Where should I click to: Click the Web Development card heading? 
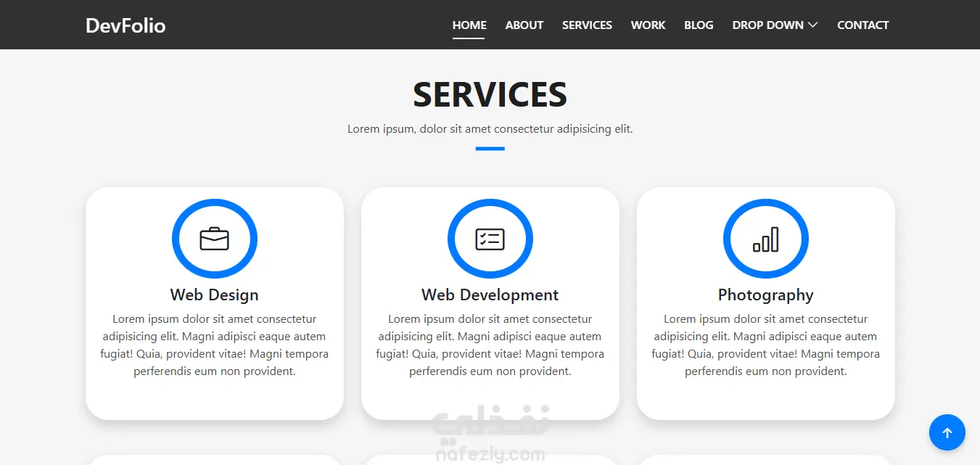(490, 295)
